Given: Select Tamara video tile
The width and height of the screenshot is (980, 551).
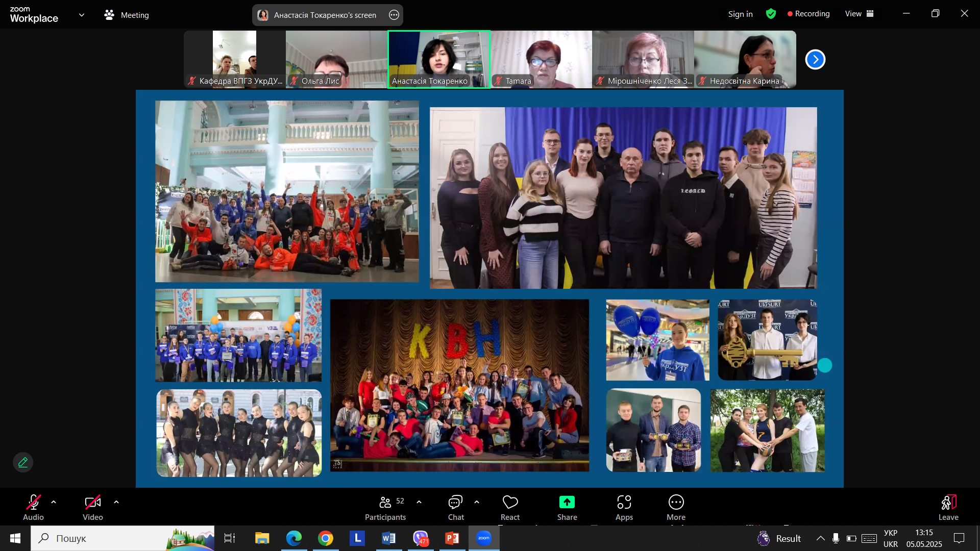Looking at the screenshot, I should pyautogui.click(x=541, y=59).
